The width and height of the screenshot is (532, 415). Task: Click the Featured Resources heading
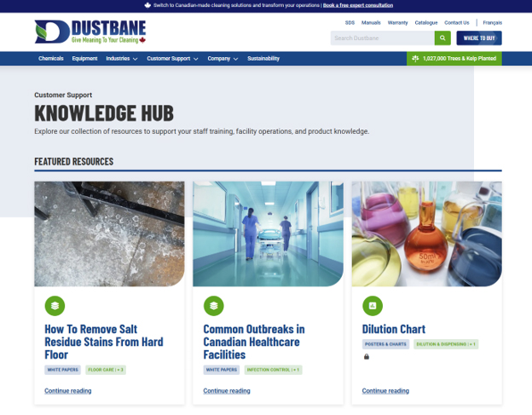[74, 161]
